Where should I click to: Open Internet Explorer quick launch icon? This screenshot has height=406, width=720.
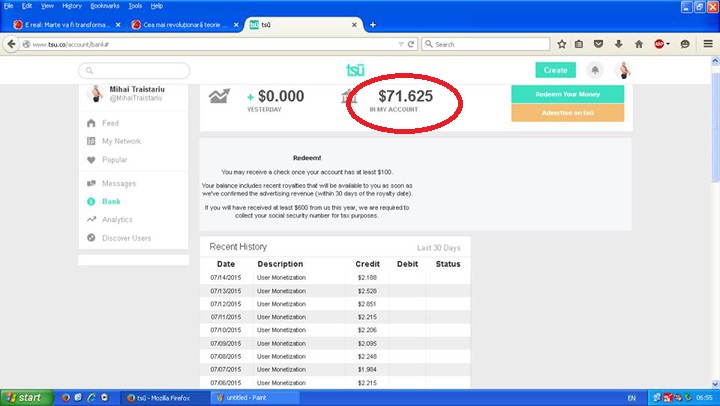[91, 398]
